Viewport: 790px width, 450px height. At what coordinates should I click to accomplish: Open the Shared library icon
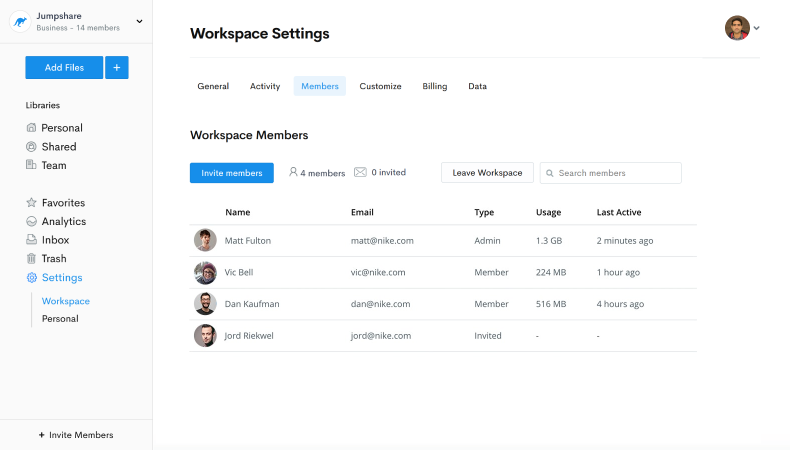32,147
